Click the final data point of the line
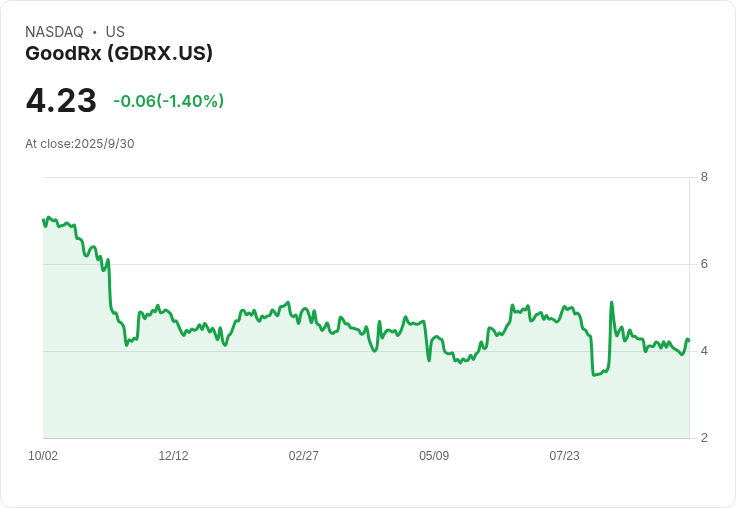 coord(688,341)
